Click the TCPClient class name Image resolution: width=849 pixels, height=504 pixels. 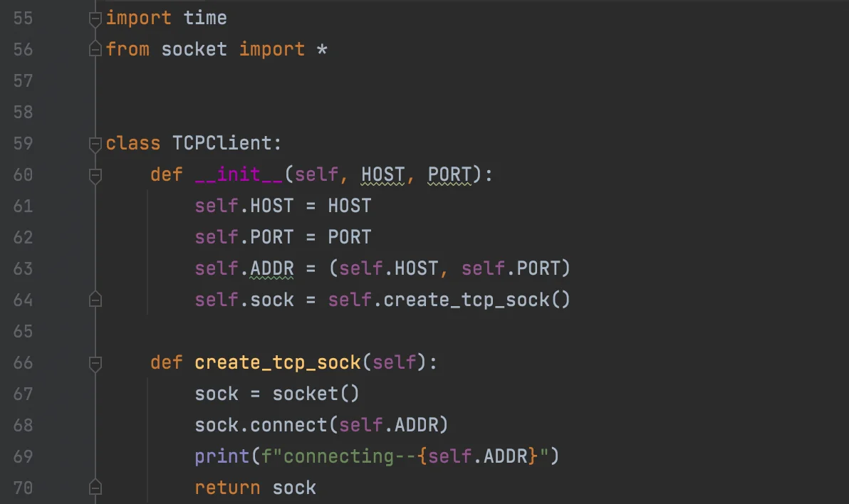click(222, 144)
